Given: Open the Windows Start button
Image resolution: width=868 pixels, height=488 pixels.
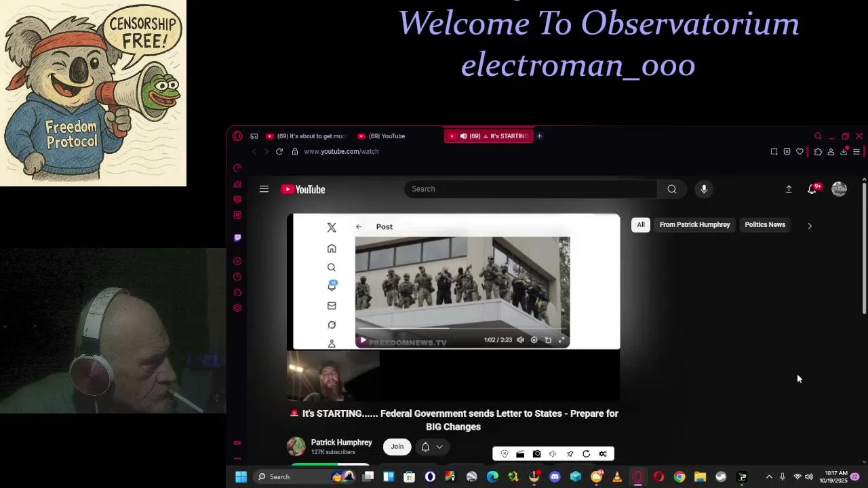Looking at the screenshot, I should pos(241,477).
